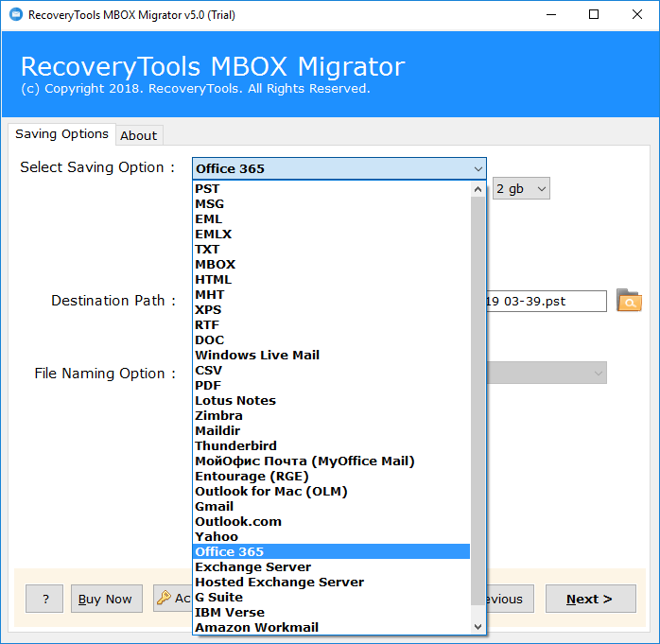
Task: Click the question mark help button
Action: pyautogui.click(x=44, y=599)
